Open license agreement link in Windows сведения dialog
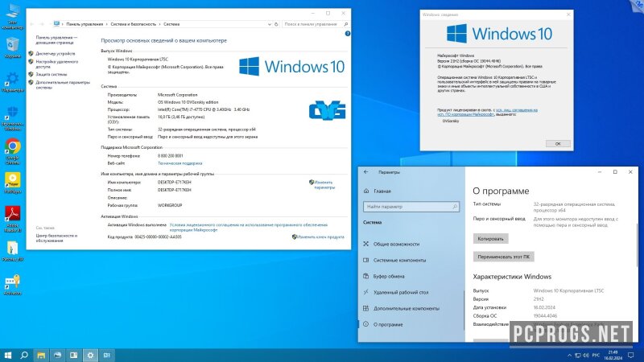Viewport: 644px width, 362px height. tap(488, 112)
